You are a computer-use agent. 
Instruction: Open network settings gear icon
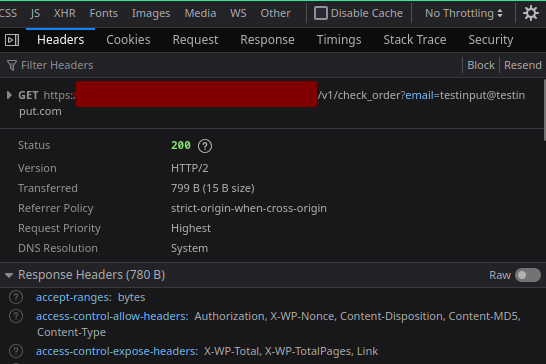(531, 14)
